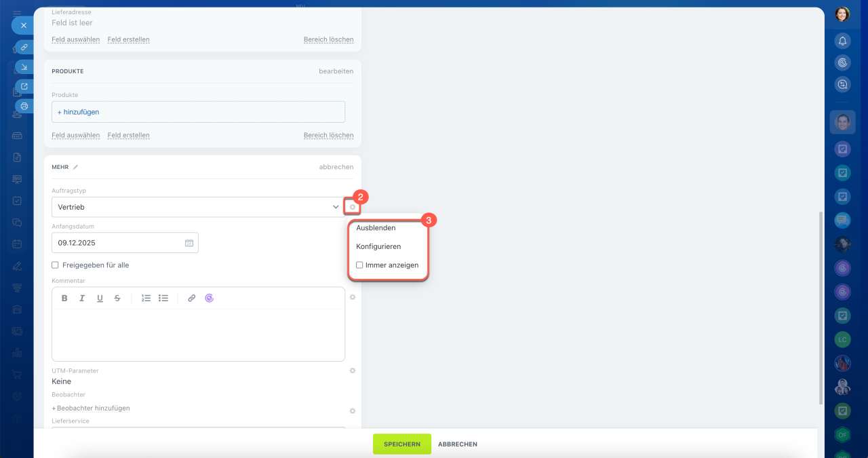Open gear settings for Beobachter field
Screen dimensions: 868x458
[353, 411]
